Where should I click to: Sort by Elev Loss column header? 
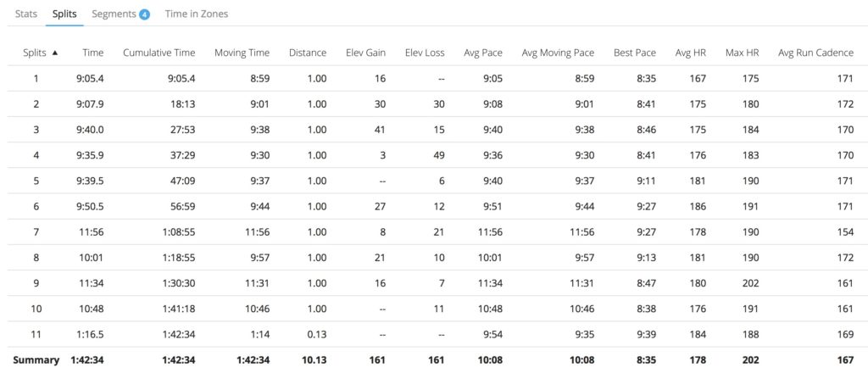425,53
